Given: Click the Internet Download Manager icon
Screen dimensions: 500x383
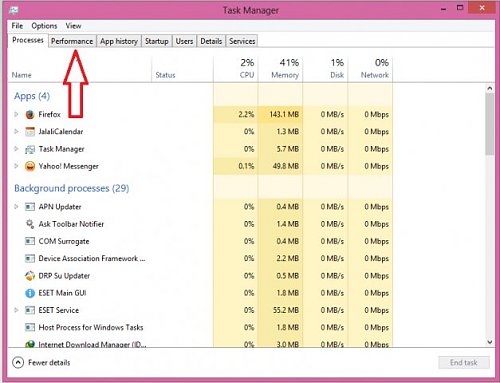Looking at the screenshot, I should pos(30,344).
